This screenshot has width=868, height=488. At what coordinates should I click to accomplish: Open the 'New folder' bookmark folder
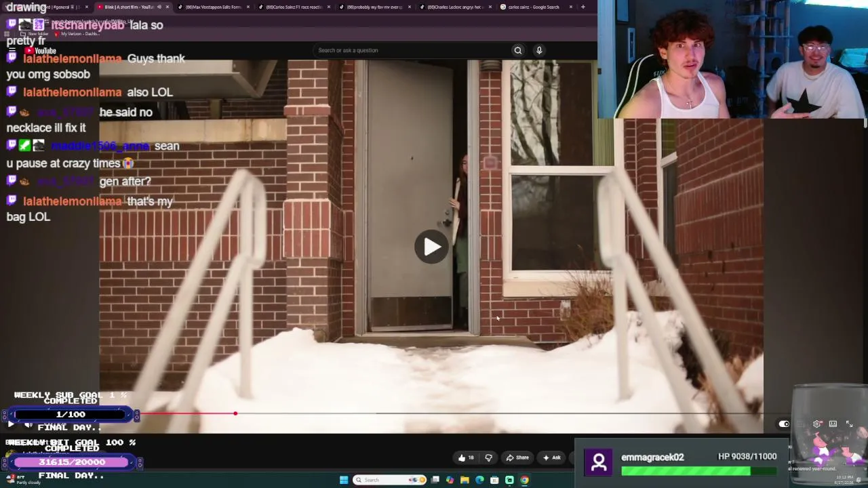pyautogui.click(x=35, y=34)
